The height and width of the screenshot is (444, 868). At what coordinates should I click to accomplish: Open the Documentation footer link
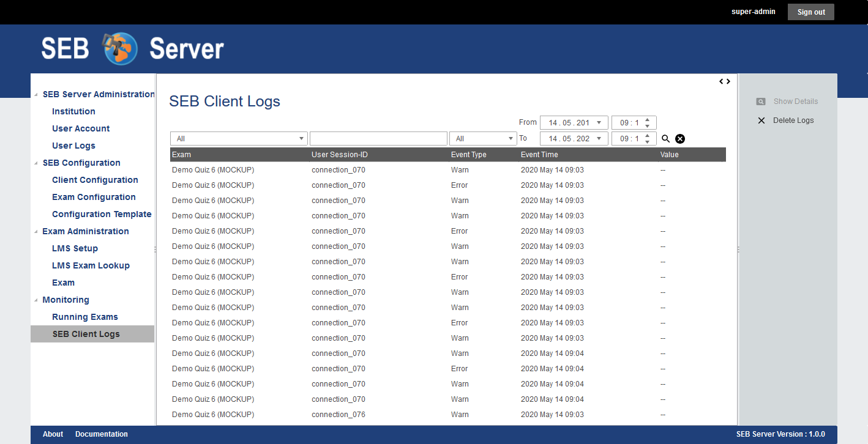tap(102, 434)
